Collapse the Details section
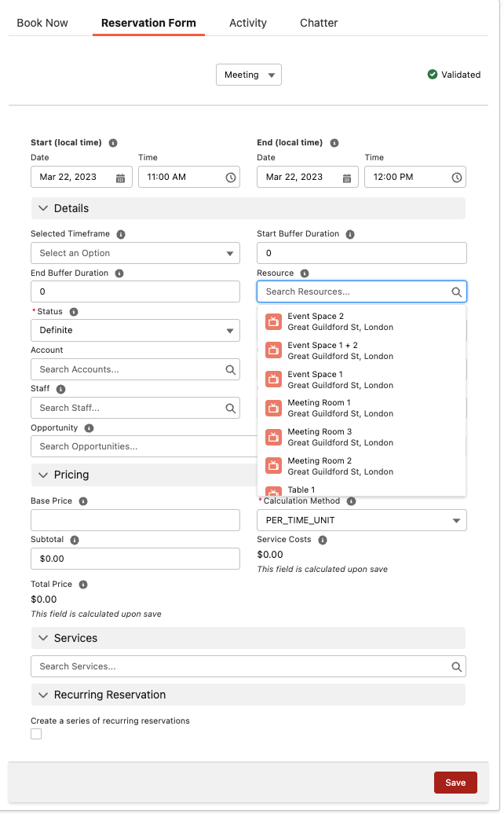Image resolution: width=504 pixels, height=814 pixels. [x=42, y=208]
